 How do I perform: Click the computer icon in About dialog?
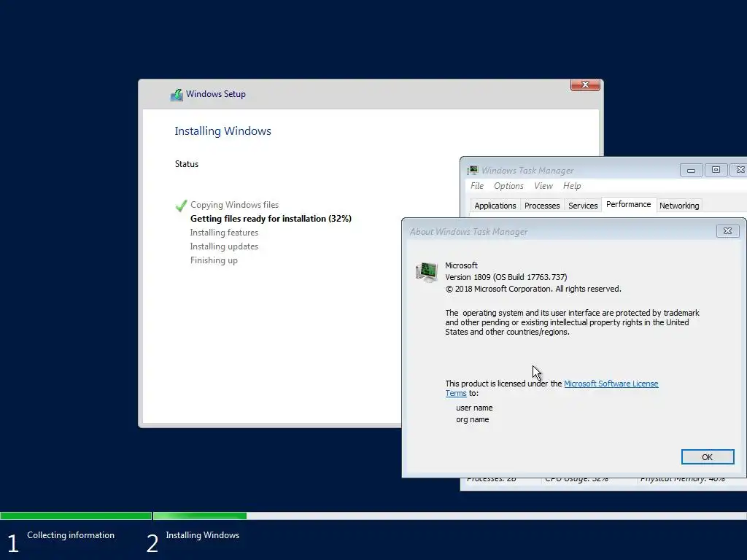(426, 273)
